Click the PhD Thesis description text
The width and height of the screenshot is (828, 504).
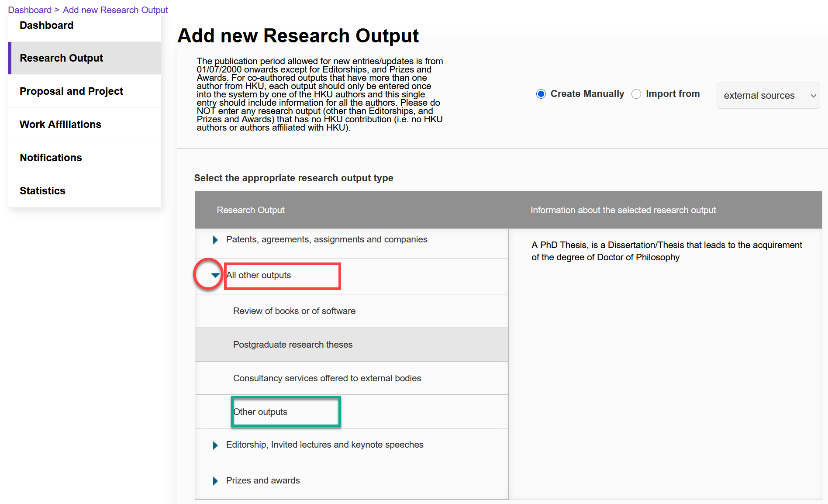click(x=667, y=251)
